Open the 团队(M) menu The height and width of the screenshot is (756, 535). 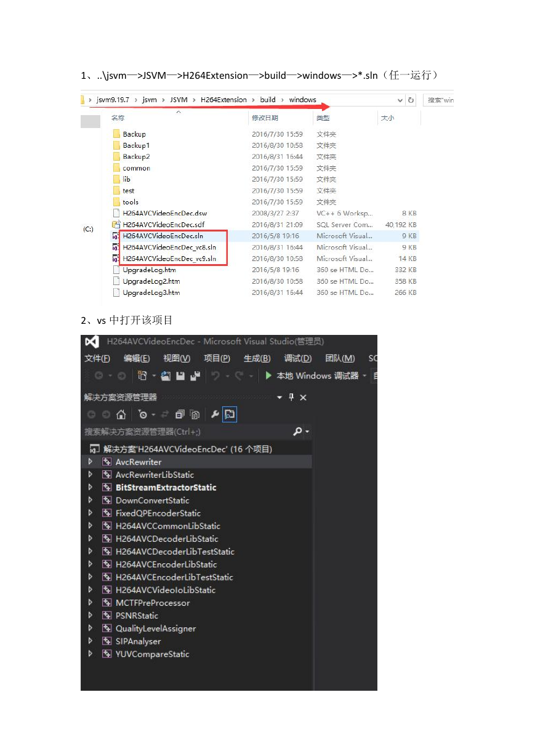click(x=340, y=358)
